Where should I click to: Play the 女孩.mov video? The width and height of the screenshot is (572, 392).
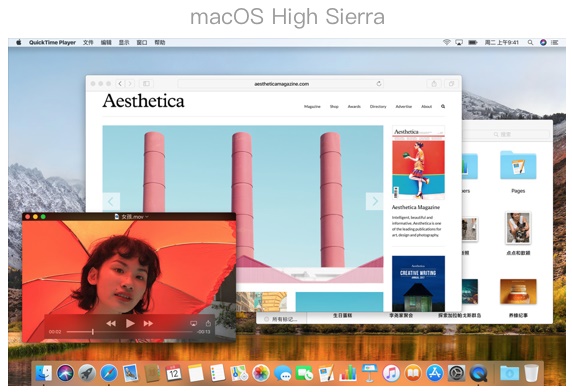tap(130, 323)
